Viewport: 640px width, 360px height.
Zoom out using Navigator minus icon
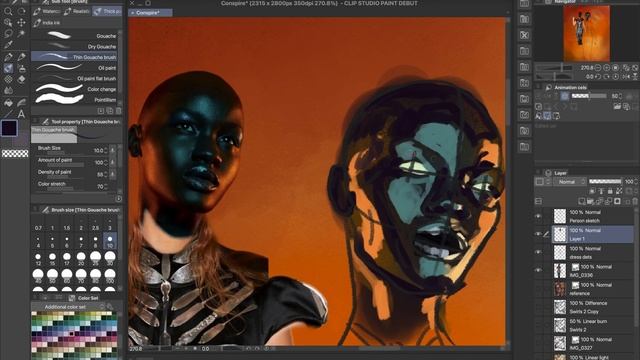[x=598, y=68]
